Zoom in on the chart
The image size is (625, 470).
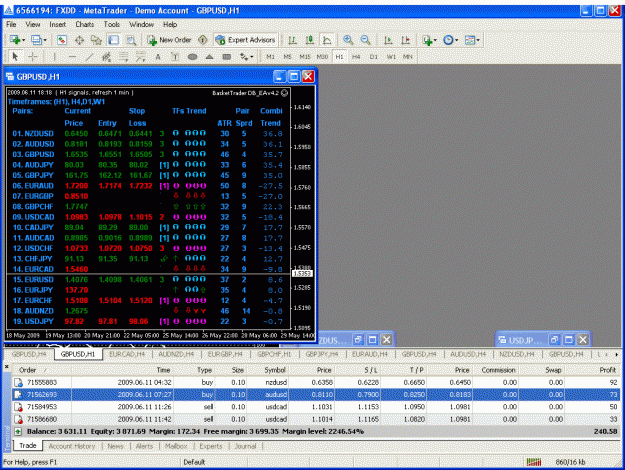[x=348, y=40]
